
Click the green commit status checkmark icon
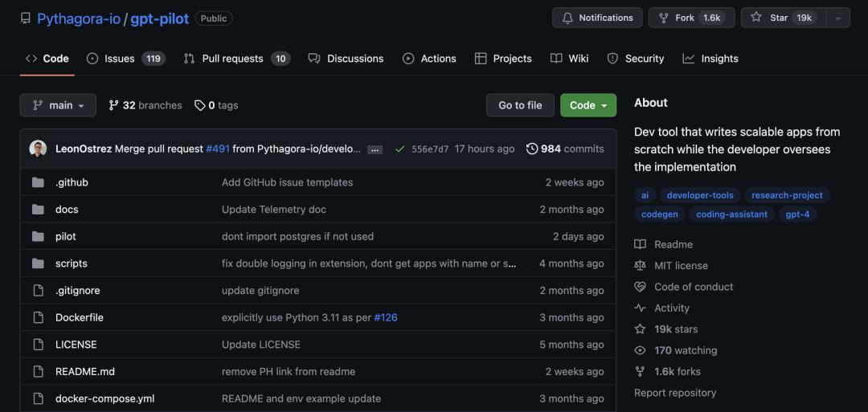[399, 149]
